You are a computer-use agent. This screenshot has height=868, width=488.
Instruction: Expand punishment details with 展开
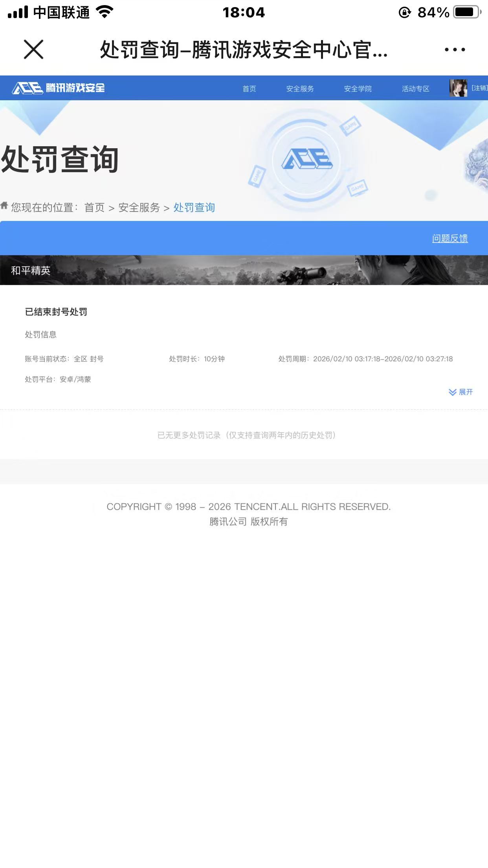coord(461,392)
